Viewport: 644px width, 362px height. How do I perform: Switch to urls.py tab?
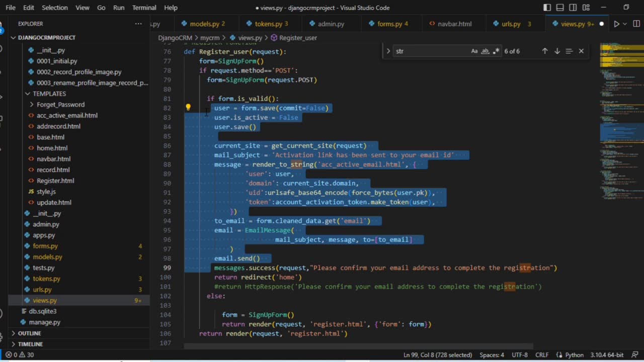click(x=515, y=24)
